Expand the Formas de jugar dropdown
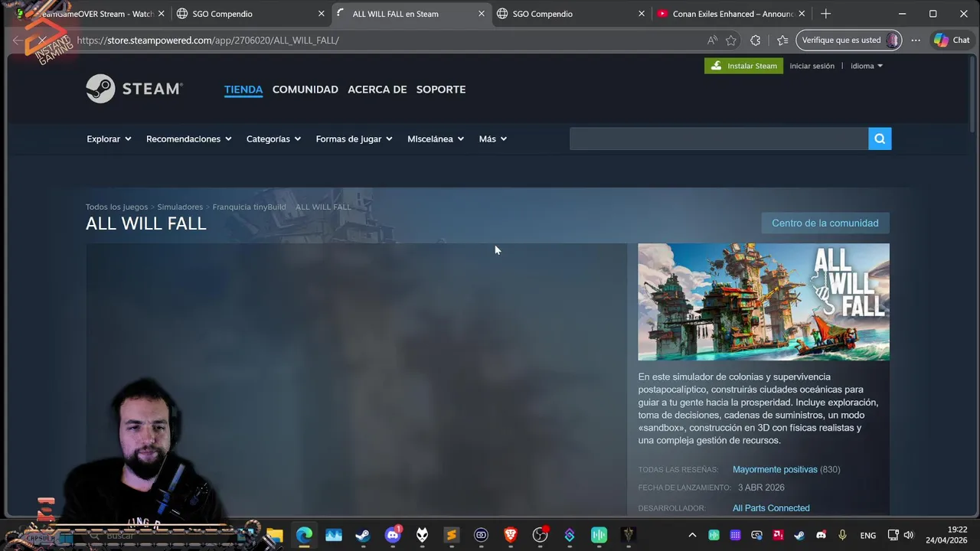The width and height of the screenshot is (980, 551). coord(354,139)
